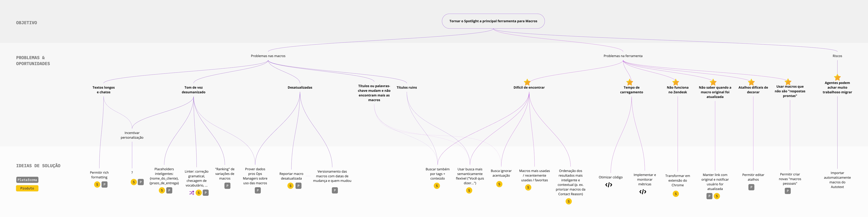Select the yellow Produto legend tag
The image size is (868, 217).
tap(27, 188)
